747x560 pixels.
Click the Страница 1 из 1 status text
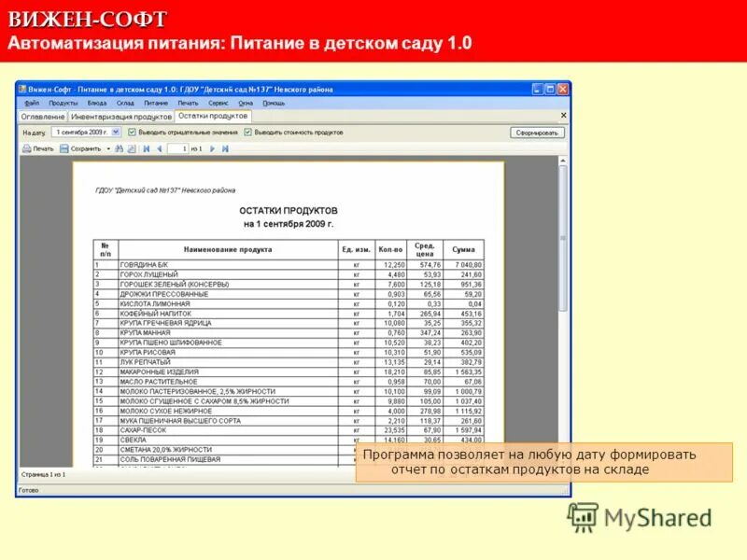[43, 475]
